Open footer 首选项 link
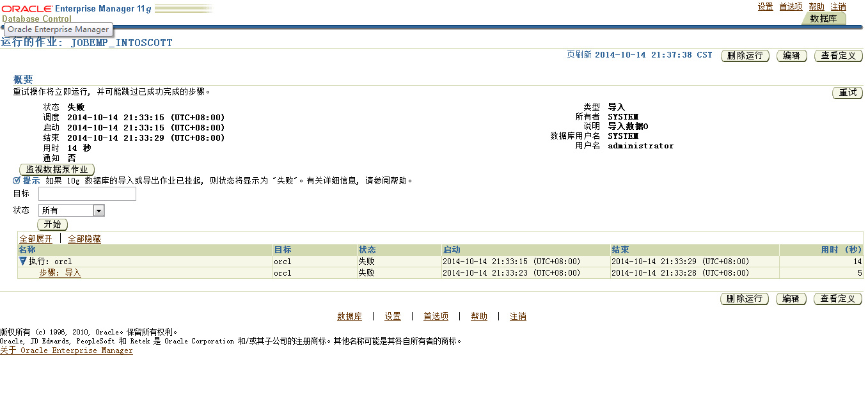This screenshot has width=868, height=401. coord(436,317)
